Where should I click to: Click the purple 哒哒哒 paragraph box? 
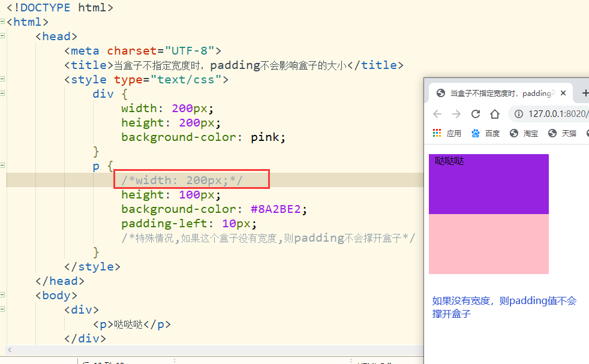pyautogui.click(x=489, y=184)
